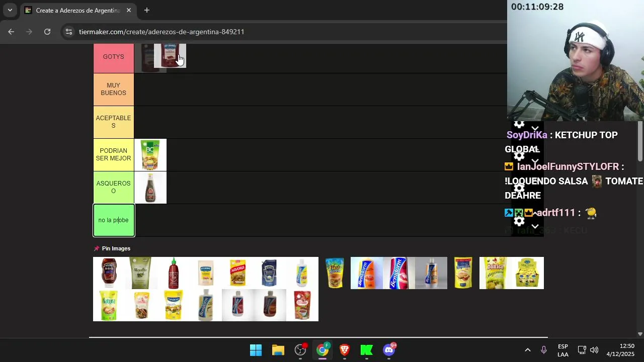This screenshot has height=362, width=644.
Task: Pick the red ketchup pouch image
Action: 302,305
